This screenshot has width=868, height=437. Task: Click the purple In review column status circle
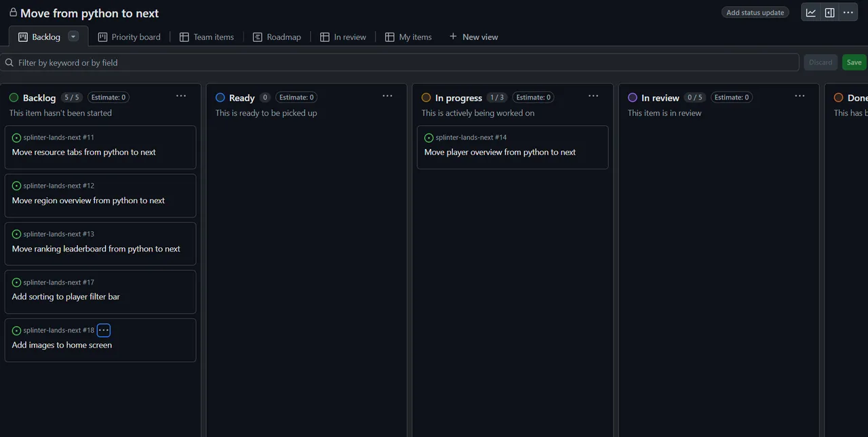point(633,98)
